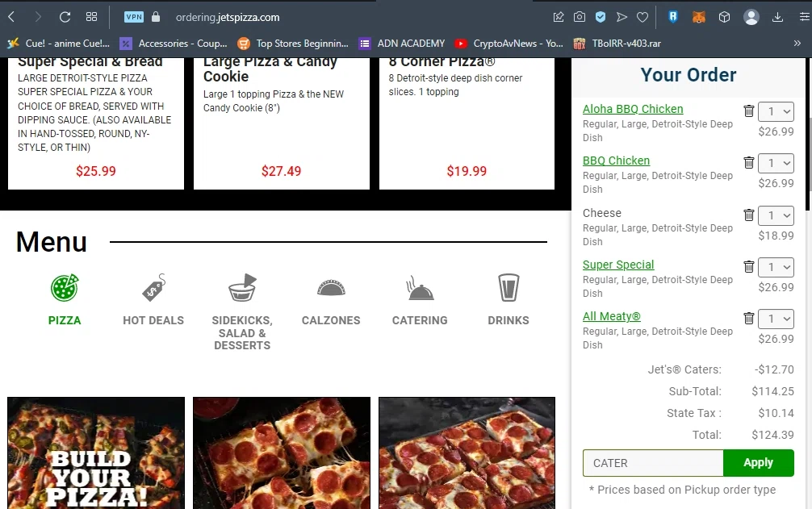Viewport: 812px width, 509px height.
Task: Click the coupon code field containing CATER
Action: coord(653,463)
